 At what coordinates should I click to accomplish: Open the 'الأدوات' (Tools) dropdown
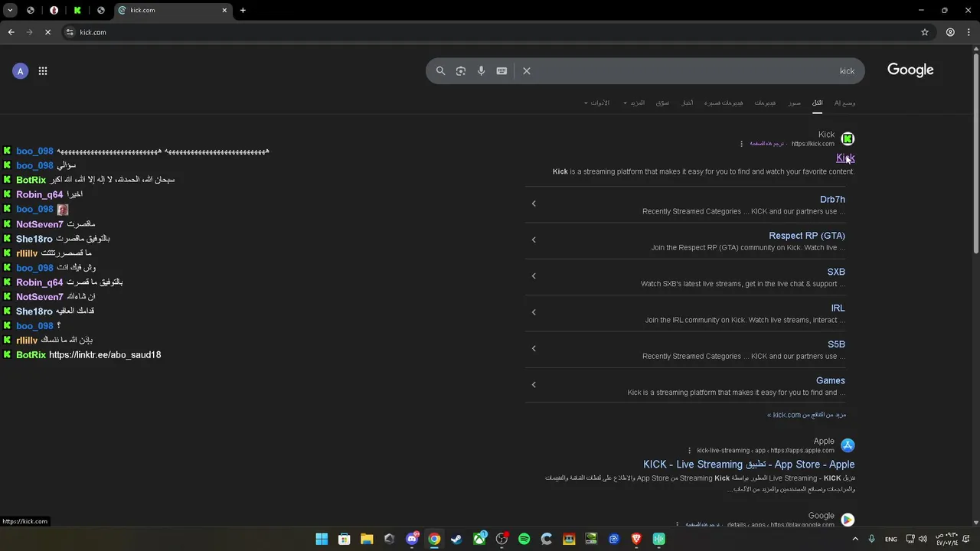click(x=597, y=103)
